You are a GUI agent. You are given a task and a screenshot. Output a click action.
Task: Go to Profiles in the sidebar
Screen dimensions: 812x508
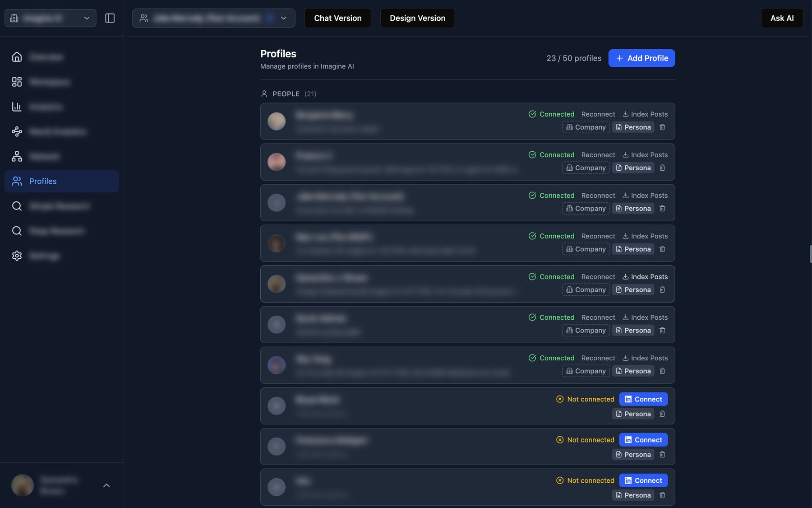point(62,181)
